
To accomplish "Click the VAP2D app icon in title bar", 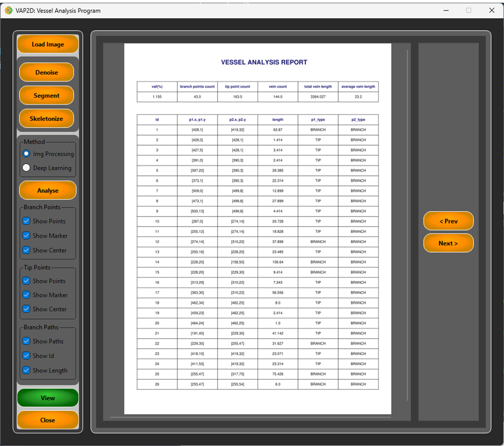I will (x=8, y=10).
